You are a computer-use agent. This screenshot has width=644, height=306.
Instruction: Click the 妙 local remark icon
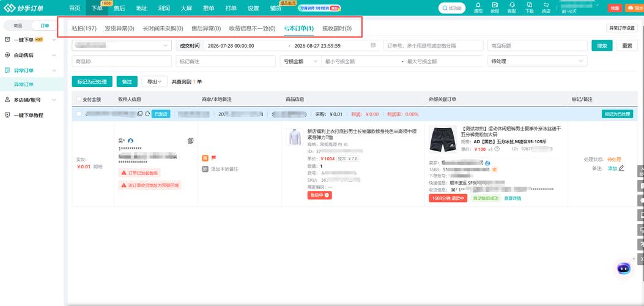pos(205,169)
